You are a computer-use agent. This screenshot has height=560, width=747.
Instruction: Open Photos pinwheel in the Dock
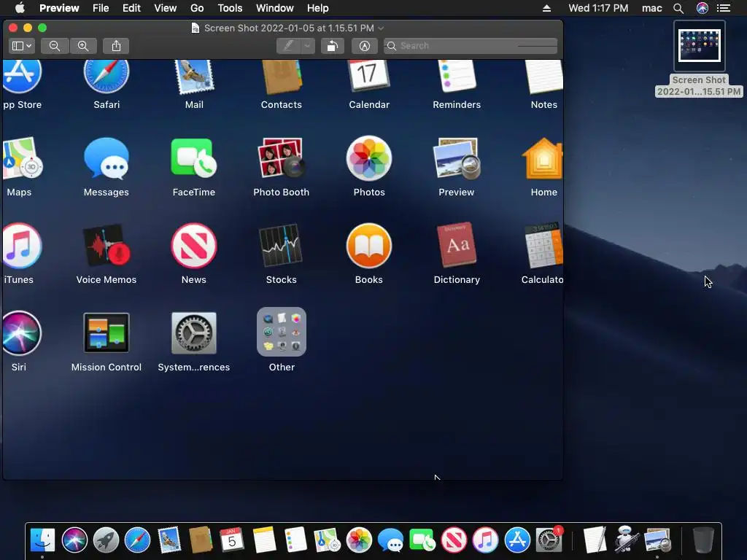click(x=359, y=540)
